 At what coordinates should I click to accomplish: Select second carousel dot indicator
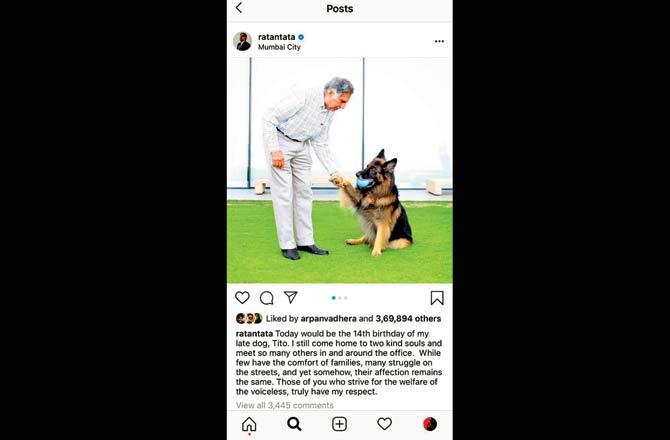(x=340, y=298)
